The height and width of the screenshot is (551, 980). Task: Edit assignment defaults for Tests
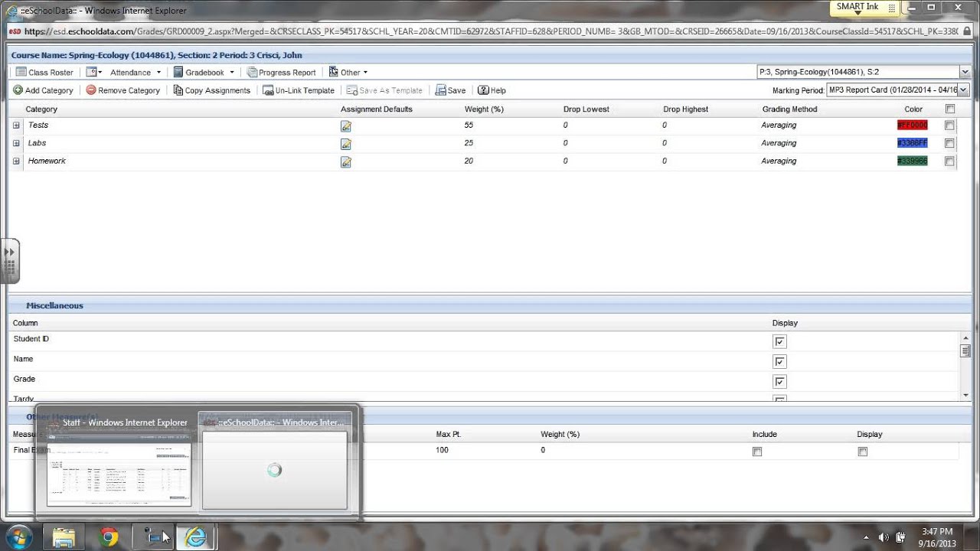(x=346, y=126)
